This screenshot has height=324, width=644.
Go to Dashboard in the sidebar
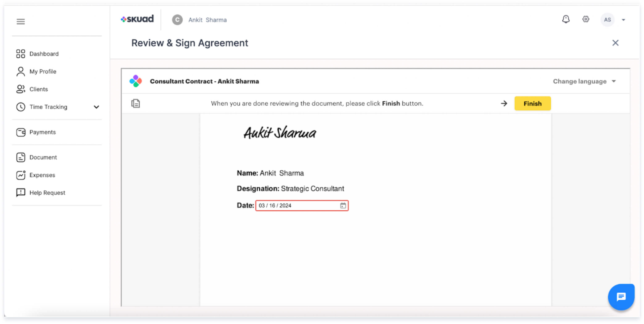(44, 54)
